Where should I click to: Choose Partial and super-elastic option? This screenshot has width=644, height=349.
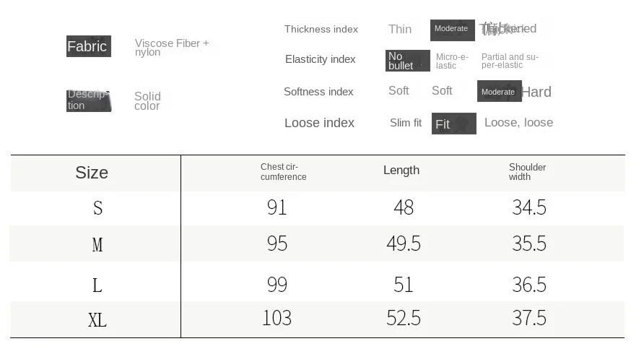tap(510, 61)
